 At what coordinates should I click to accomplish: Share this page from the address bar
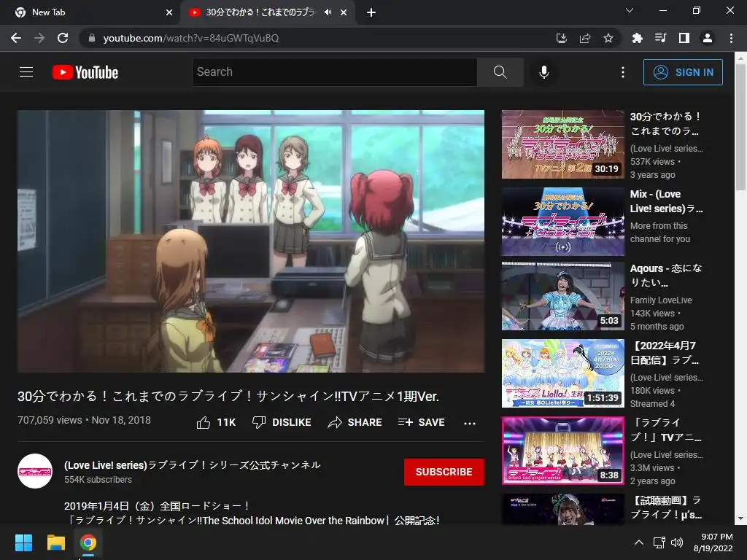(x=585, y=38)
